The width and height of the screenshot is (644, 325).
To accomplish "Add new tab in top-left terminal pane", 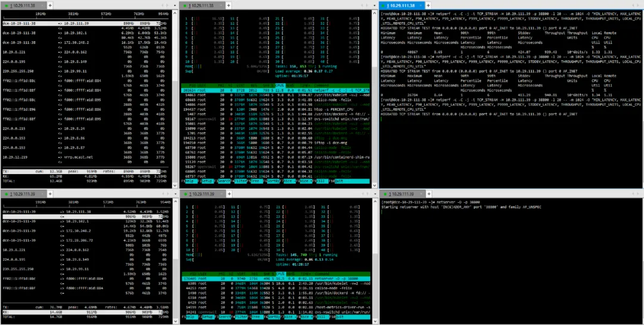I will coord(49,5).
